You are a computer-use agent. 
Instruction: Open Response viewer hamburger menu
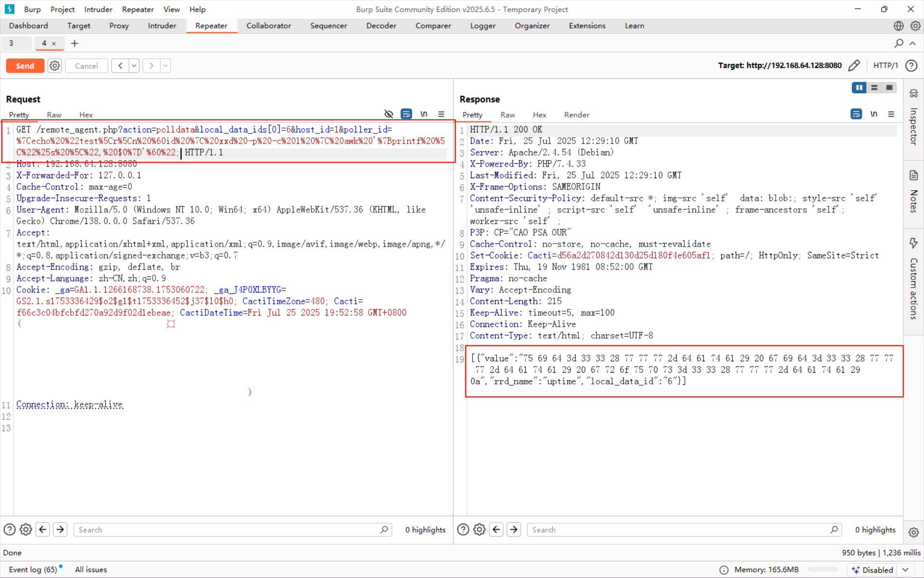click(891, 114)
